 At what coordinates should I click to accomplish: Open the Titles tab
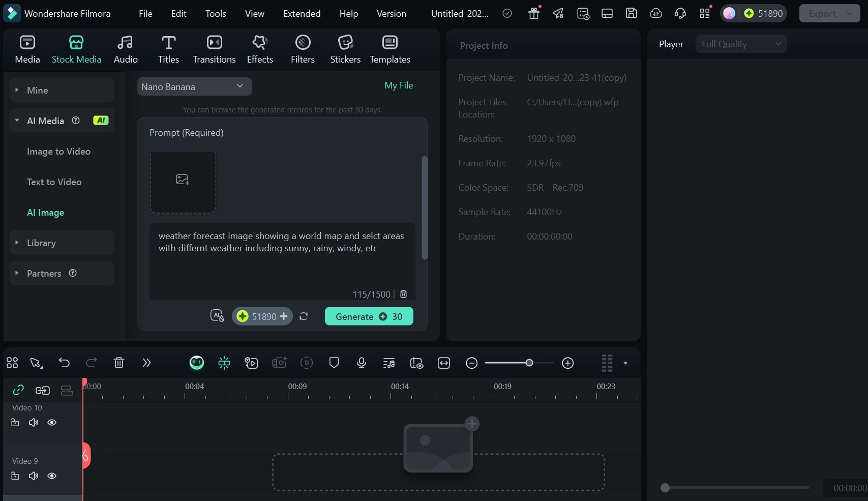point(168,49)
